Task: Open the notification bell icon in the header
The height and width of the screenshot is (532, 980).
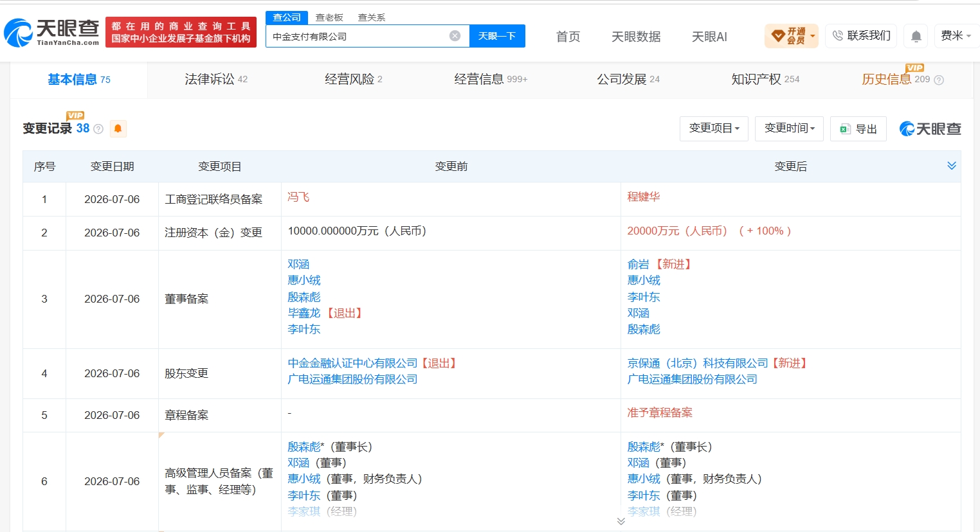Action: tap(916, 37)
